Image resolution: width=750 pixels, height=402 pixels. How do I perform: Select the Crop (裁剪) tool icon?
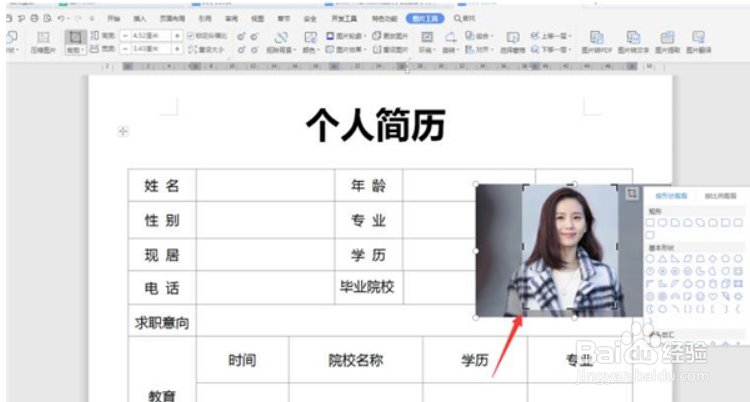(x=75, y=37)
